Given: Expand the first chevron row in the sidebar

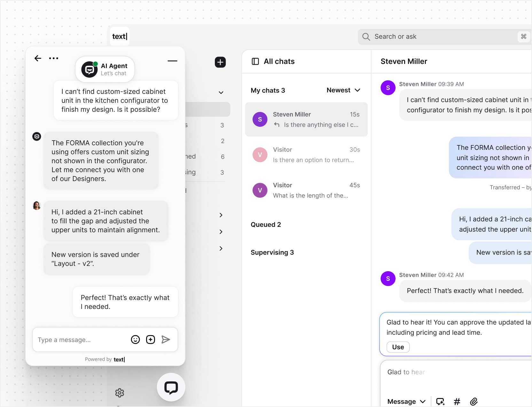Looking at the screenshot, I should [221, 215].
